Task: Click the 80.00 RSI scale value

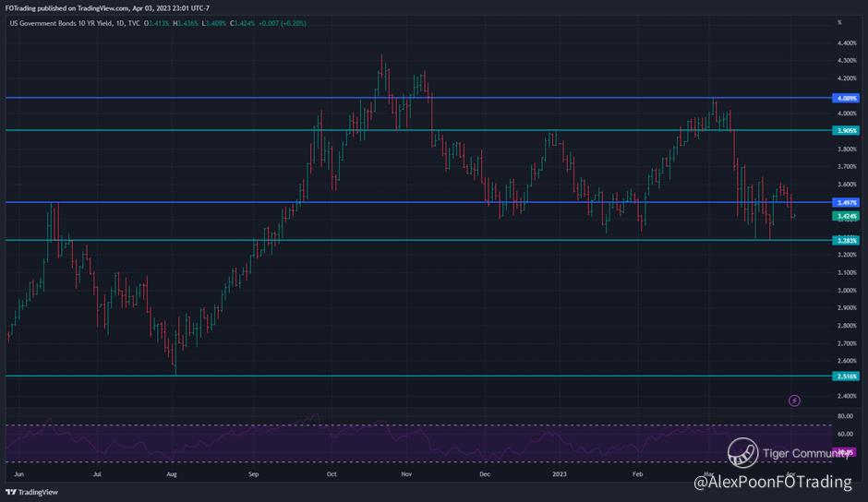Action: [845, 416]
